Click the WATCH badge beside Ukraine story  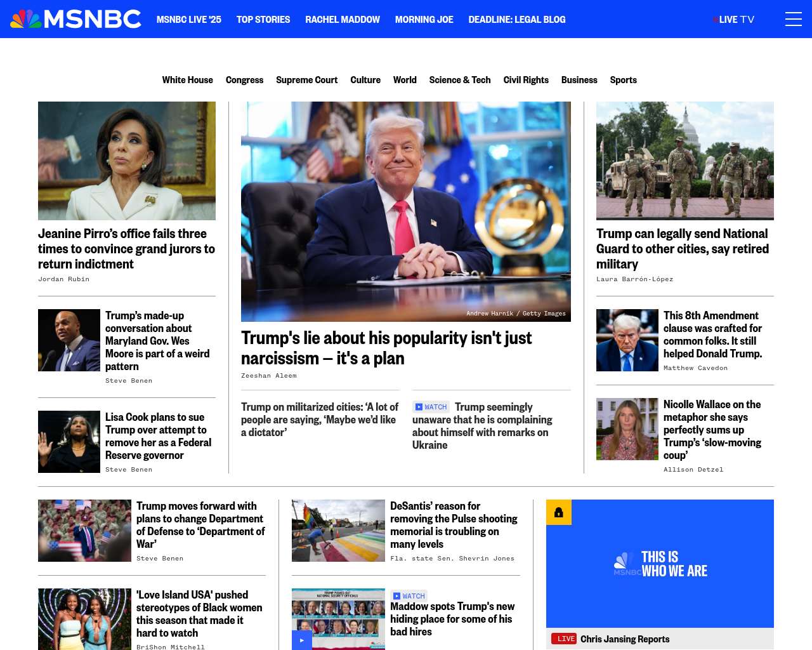[431, 407]
